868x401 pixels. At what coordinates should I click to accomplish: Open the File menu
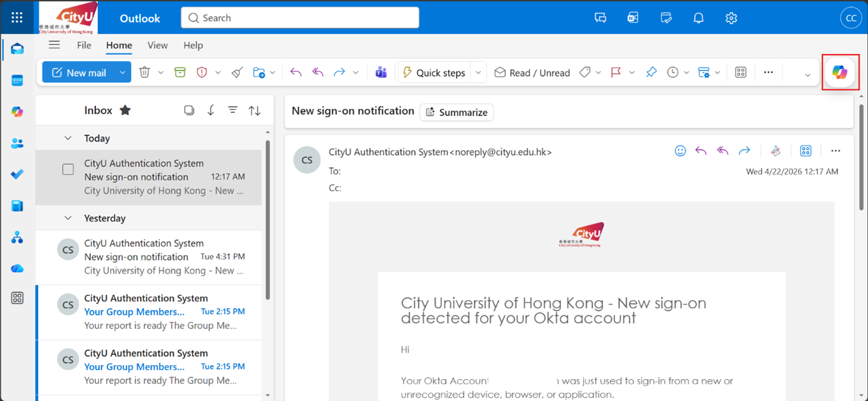point(84,46)
